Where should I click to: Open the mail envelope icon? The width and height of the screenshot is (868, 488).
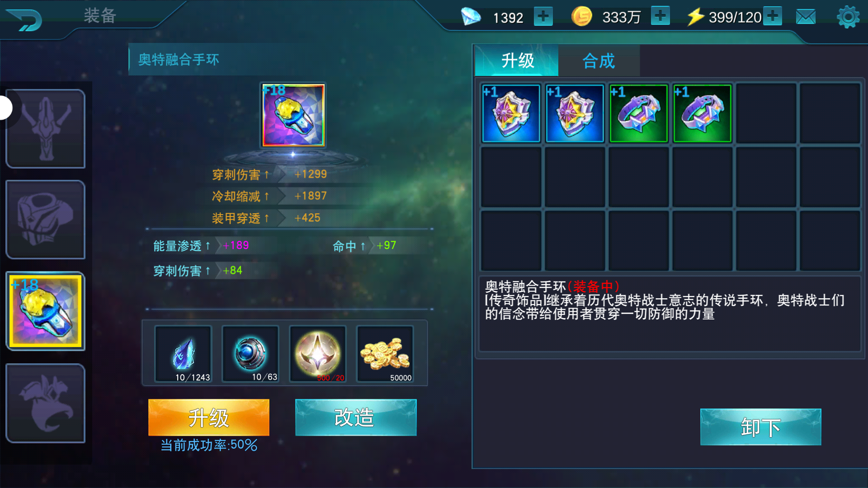806,17
